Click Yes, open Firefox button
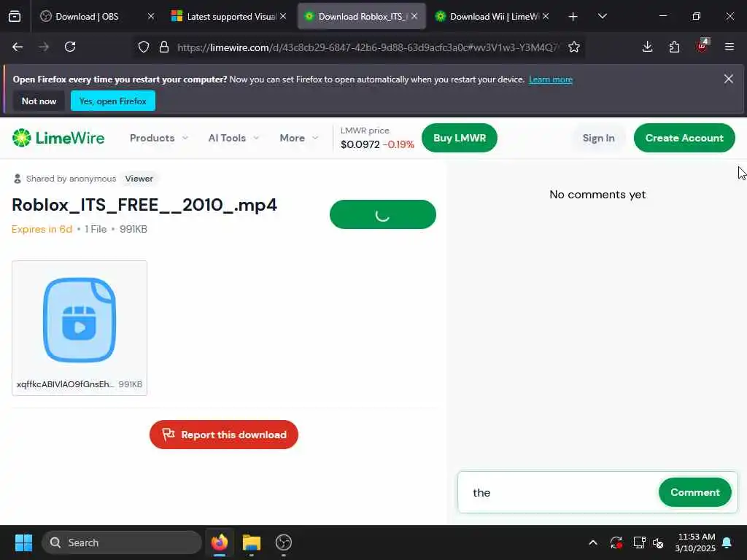 pos(113,101)
